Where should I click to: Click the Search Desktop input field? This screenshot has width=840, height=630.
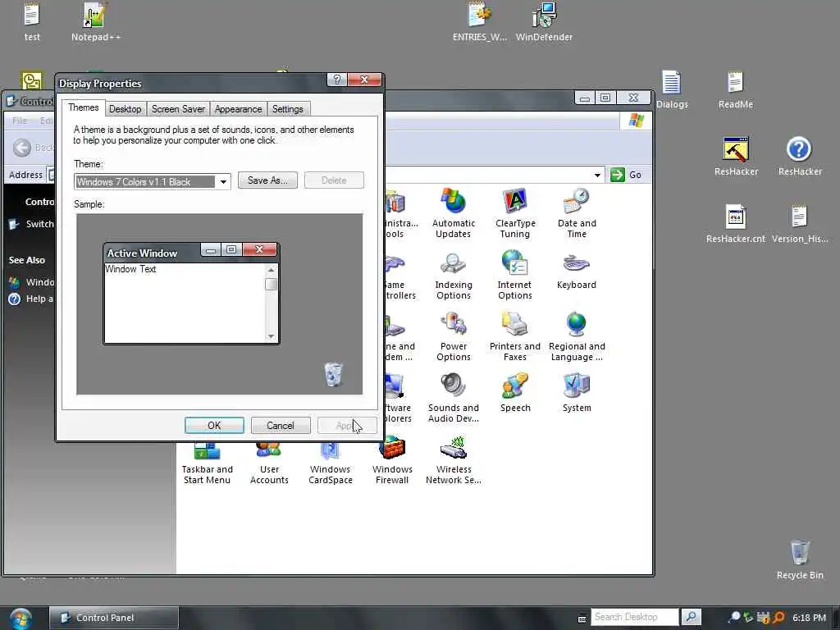tap(634, 617)
